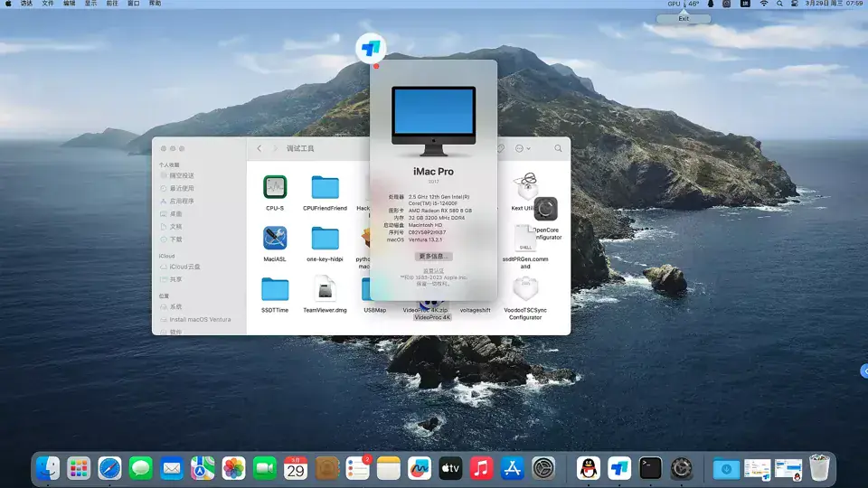Click the Wi-Fi menu bar icon

point(764,4)
